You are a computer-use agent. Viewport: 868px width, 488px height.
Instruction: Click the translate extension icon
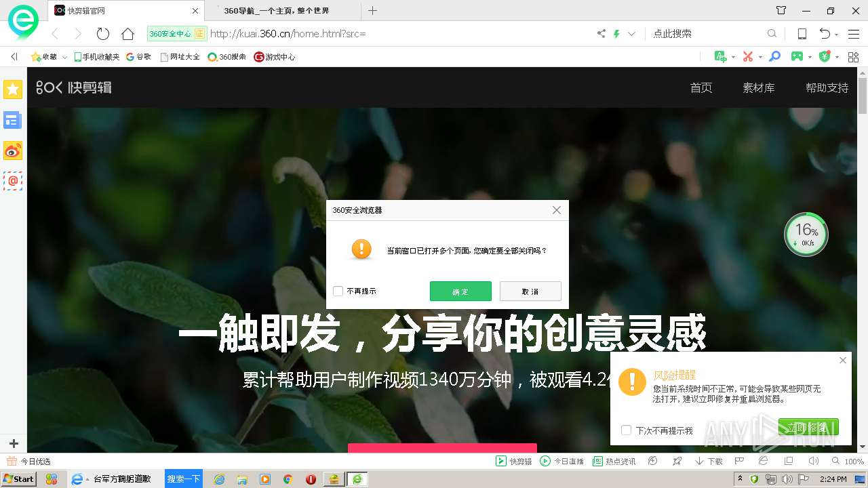pyautogui.click(x=721, y=57)
